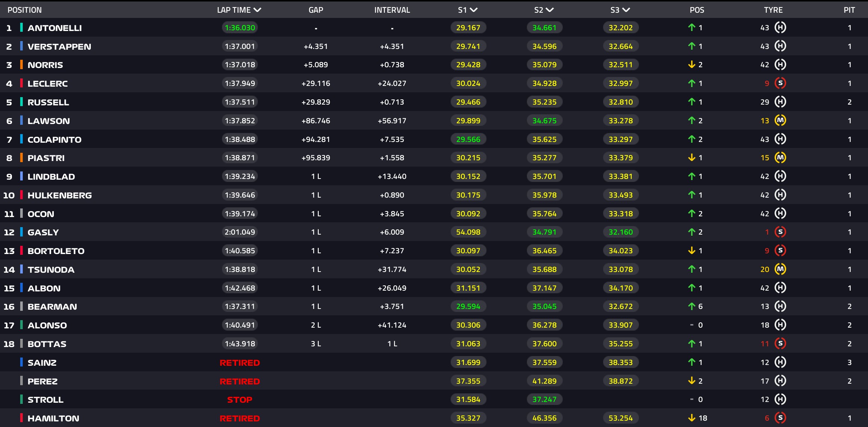The width and height of the screenshot is (868, 427).
Task: Click Leclerc's red soft tyre icon
Action: coord(780,83)
